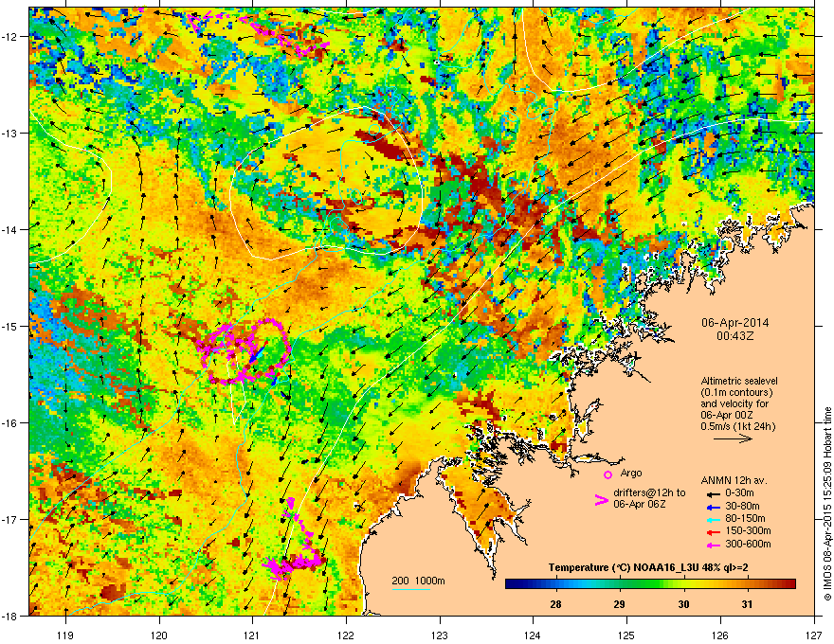The width and height of the screenshot is (834, 644).
Task: Click the magenta drifters arrowhead symbol
Action: 601,500
